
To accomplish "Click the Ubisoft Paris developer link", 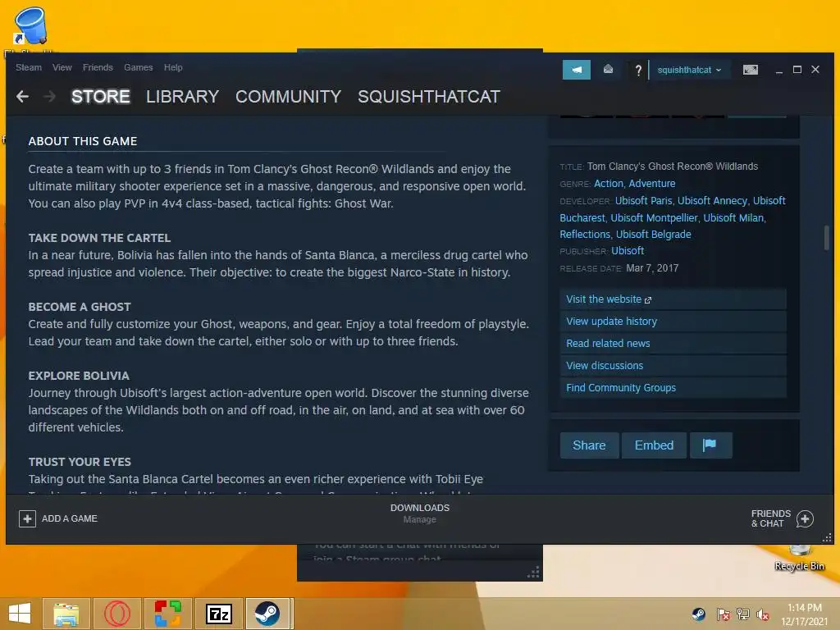I will tap(643, 200).
